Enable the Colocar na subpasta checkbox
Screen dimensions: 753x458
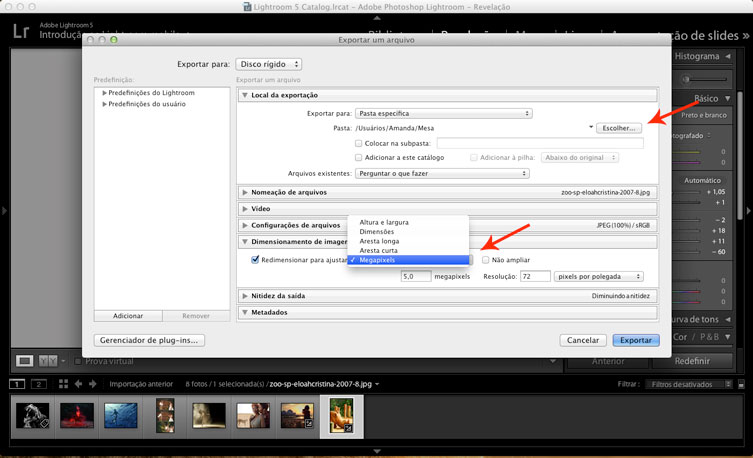pos(359,144)
